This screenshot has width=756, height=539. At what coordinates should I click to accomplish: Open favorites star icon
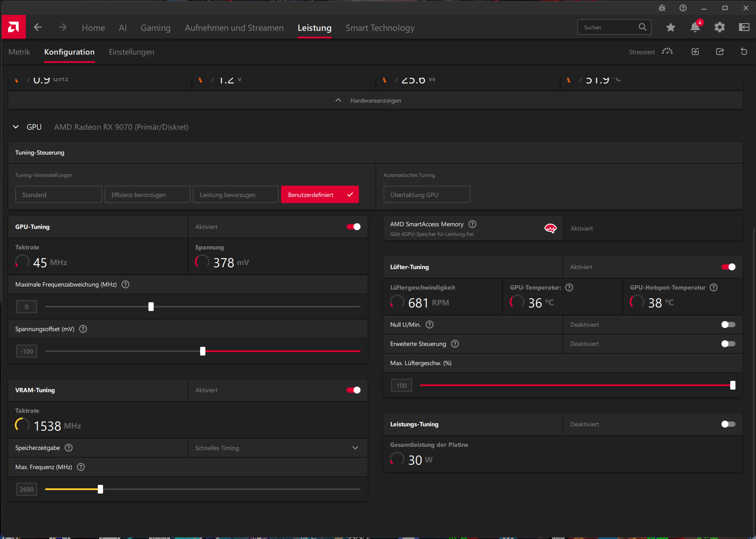[x=671, y=28]
